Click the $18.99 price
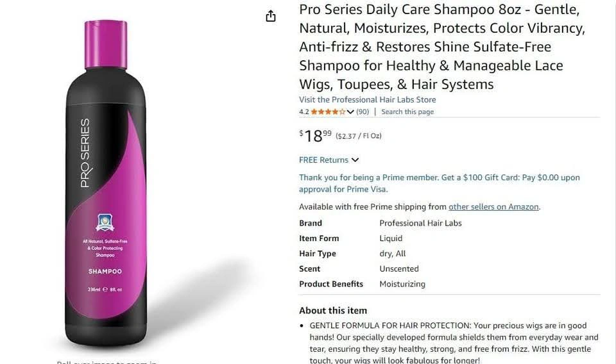616x364 pixels. [316, 136]
